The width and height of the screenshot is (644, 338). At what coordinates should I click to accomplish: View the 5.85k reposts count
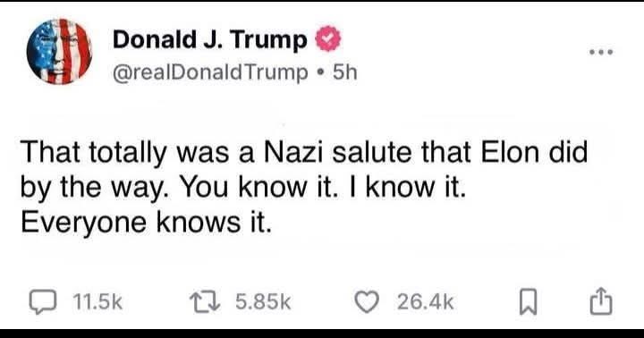(263, 303)
